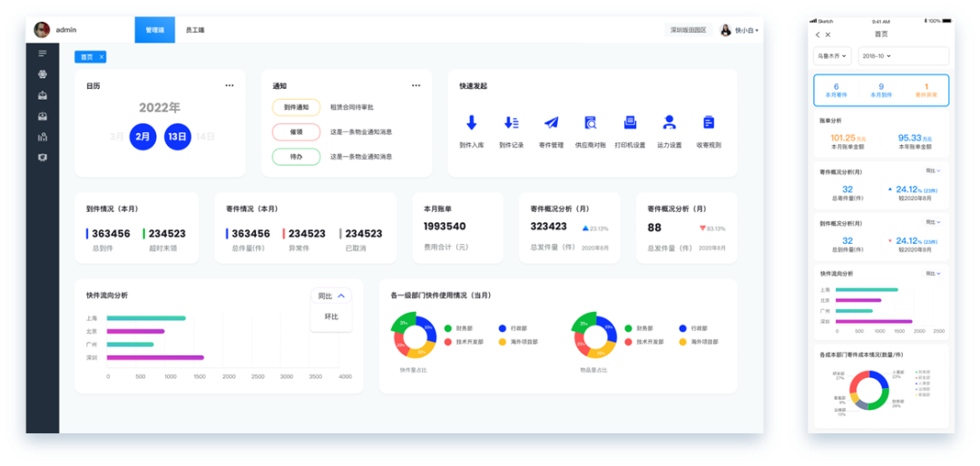
Task: Click the 上海 bar in desktop 快件流向分析
Action: (x=146, y=318)
